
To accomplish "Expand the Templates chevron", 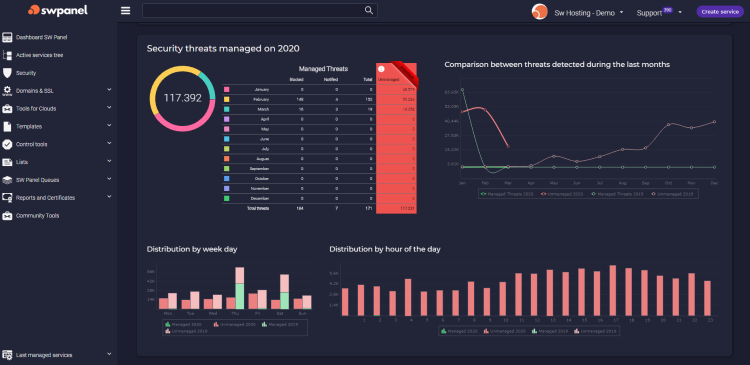I will point(109,125).
